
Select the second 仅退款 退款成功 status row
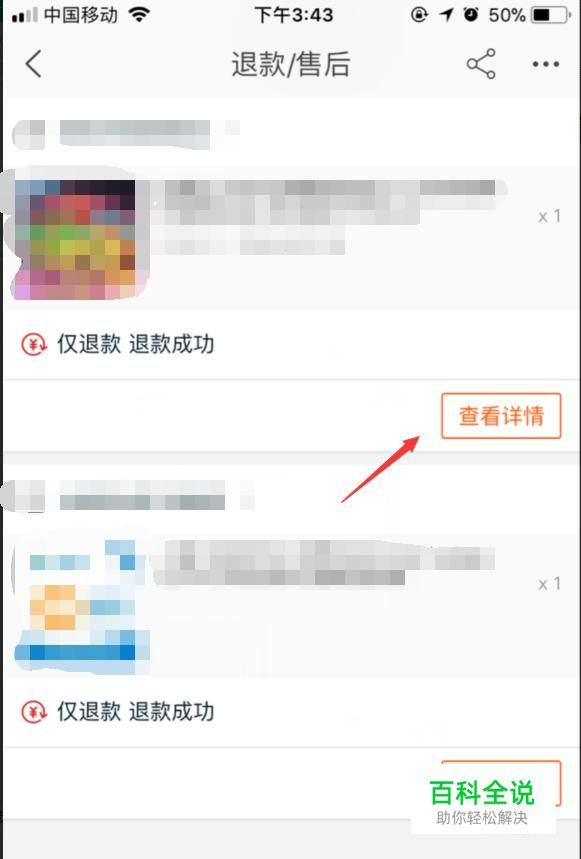coord(291,712)
